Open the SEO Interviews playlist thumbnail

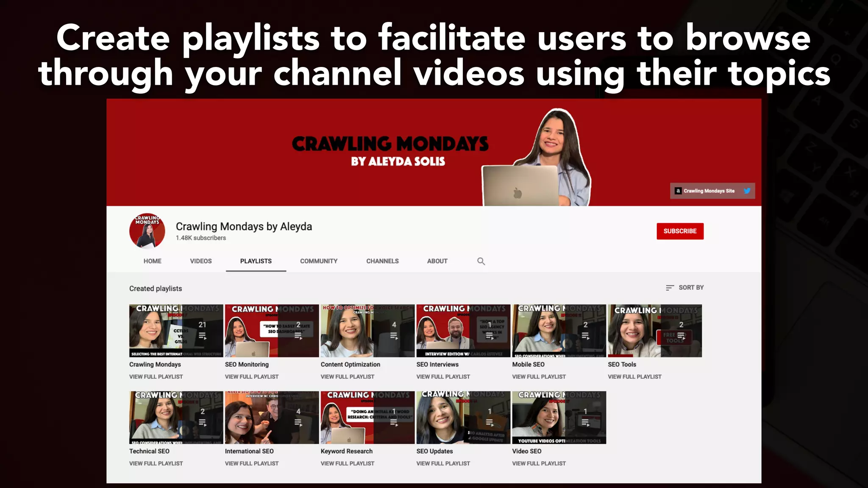tap(463, 330)
